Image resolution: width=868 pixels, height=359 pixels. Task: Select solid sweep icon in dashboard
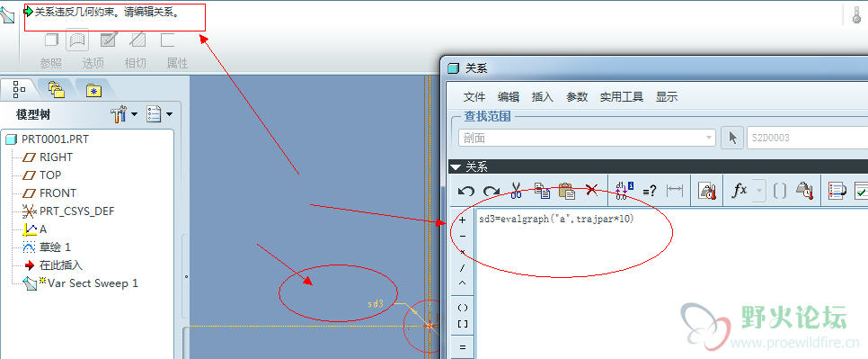click(x=51, y=40)
